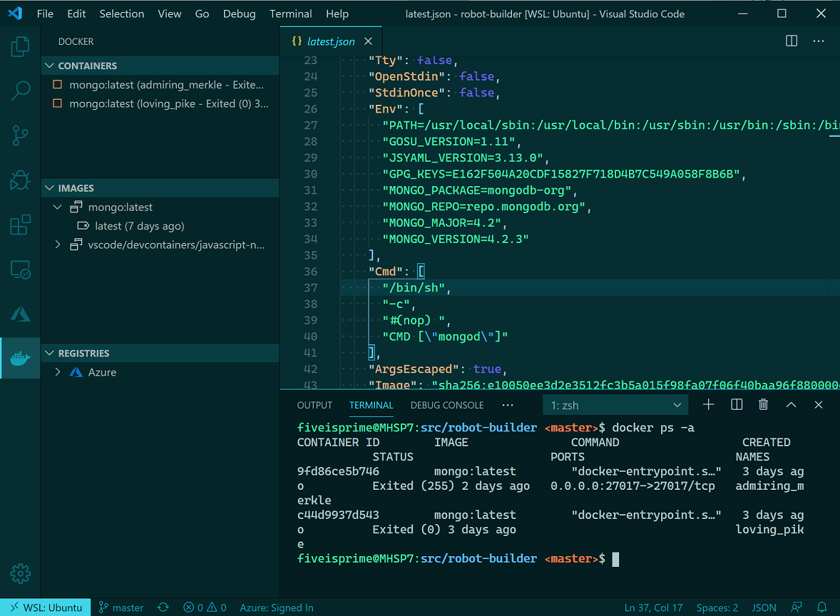
Task: Open the Remote Explorer view
Action: 20,269
